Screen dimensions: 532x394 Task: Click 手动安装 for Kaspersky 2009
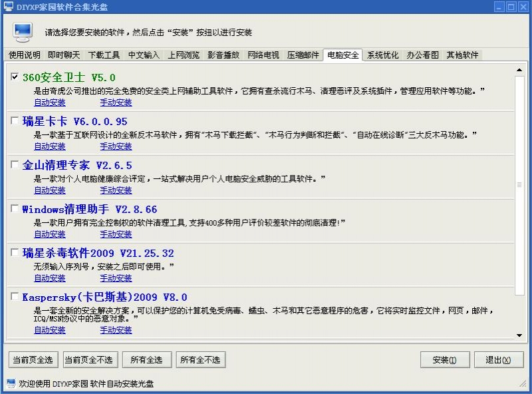tap(116, 330)
